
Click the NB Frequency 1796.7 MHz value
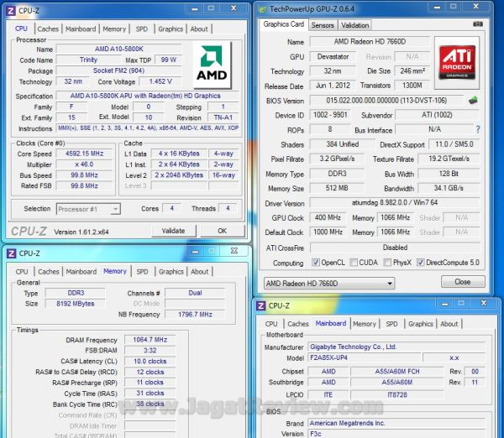click(x=195, y=314)
